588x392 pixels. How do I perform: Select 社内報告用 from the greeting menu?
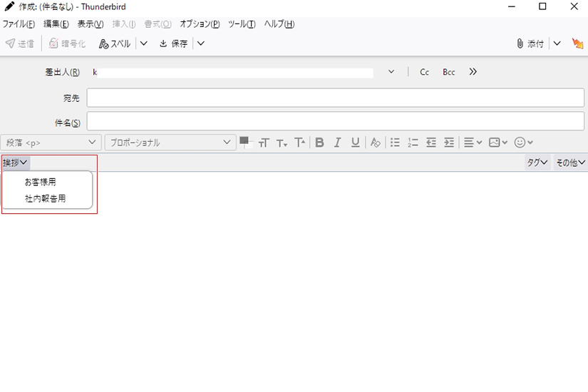click(x=46, y=199)
